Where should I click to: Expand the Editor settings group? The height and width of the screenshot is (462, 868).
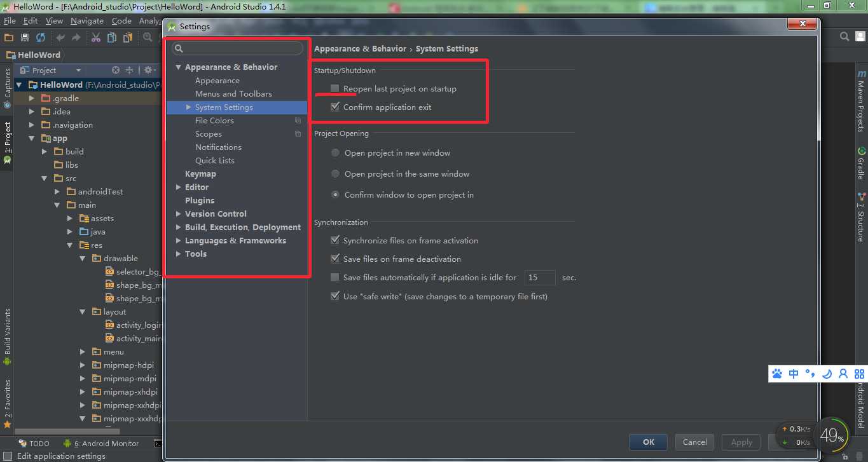(x=179, y=187)
